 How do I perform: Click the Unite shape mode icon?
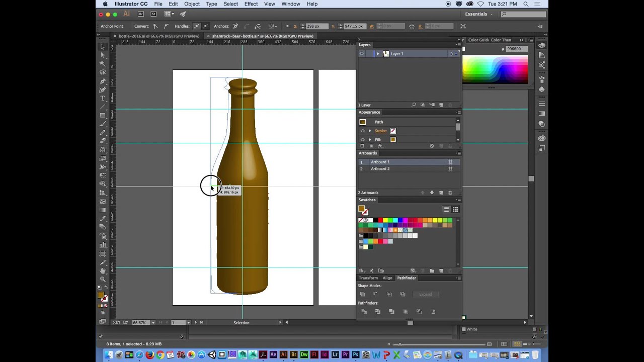(x=362, y=294)
